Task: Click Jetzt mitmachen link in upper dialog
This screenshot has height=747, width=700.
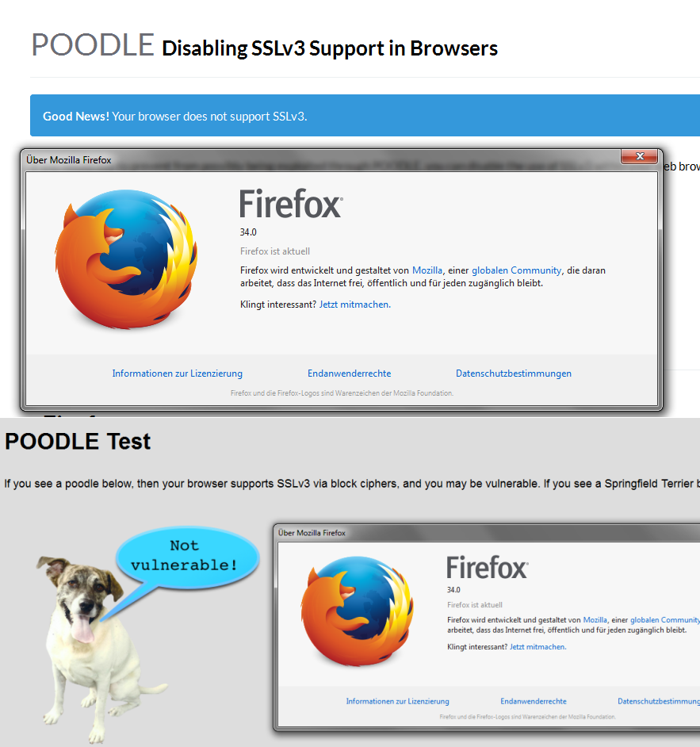Action: (355, 305)
